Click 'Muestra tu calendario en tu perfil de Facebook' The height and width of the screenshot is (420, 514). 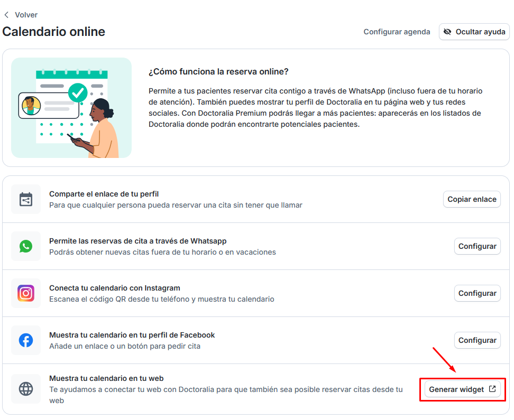point(132,335)
